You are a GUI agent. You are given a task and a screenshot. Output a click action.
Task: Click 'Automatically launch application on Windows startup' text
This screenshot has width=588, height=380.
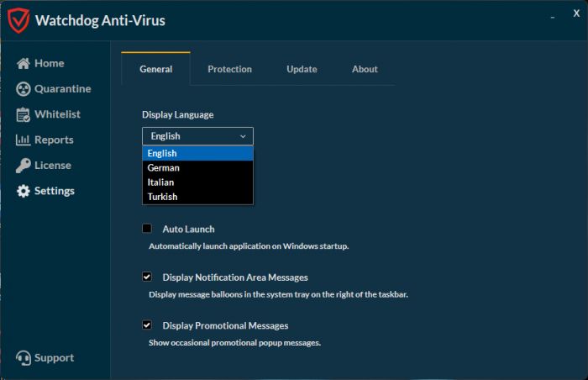click(x=249, y=246)
